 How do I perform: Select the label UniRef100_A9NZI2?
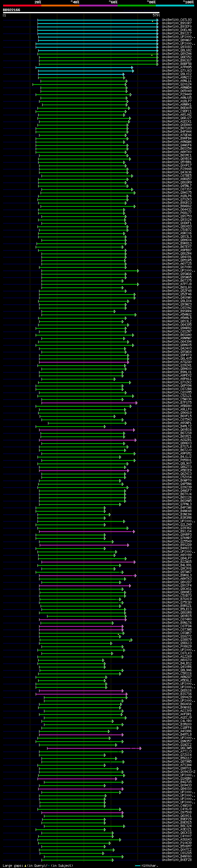177,78
